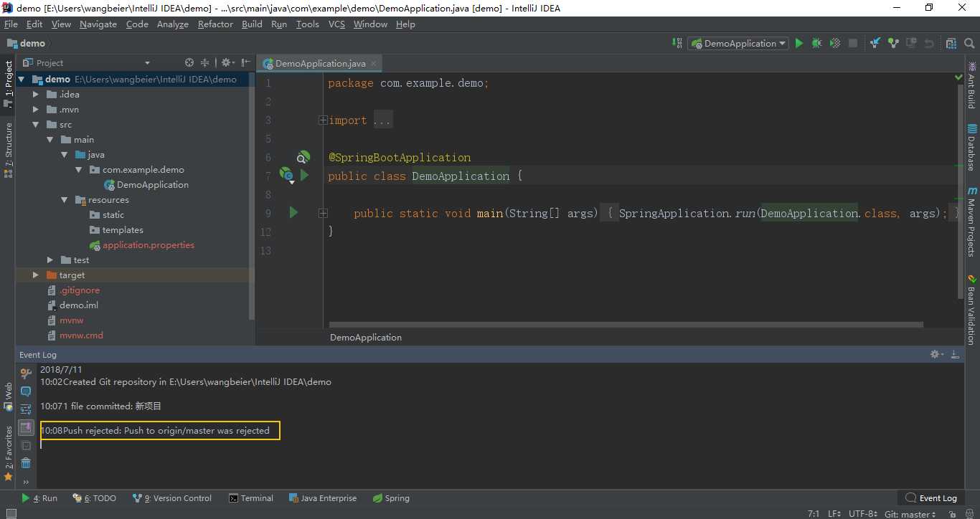
Task: Click the scroll from source target icon
Action: click(189, 63)
